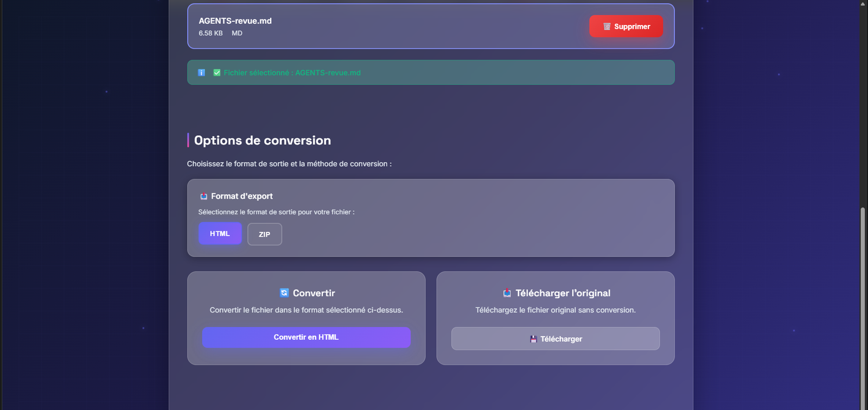Click the green checkmark icon in the banner
This screenshot has width=868, height=410.
[x=217, y=73]
